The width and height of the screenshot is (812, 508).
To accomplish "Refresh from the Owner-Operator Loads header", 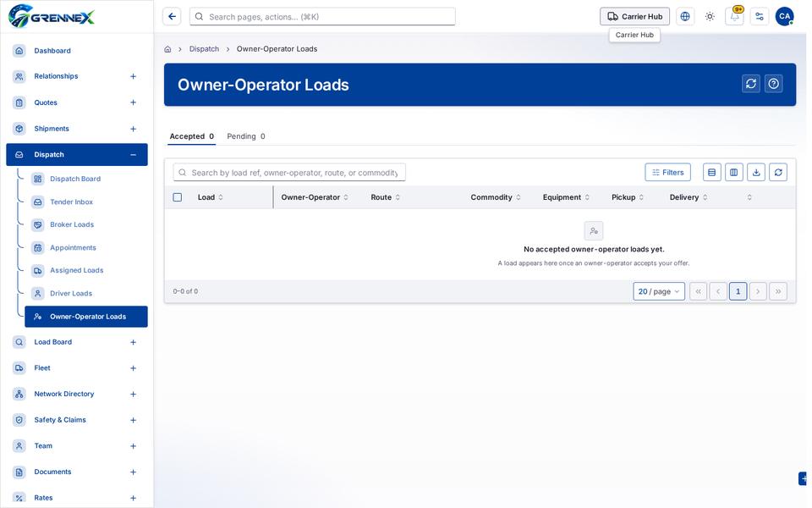I will pos(751,84).
